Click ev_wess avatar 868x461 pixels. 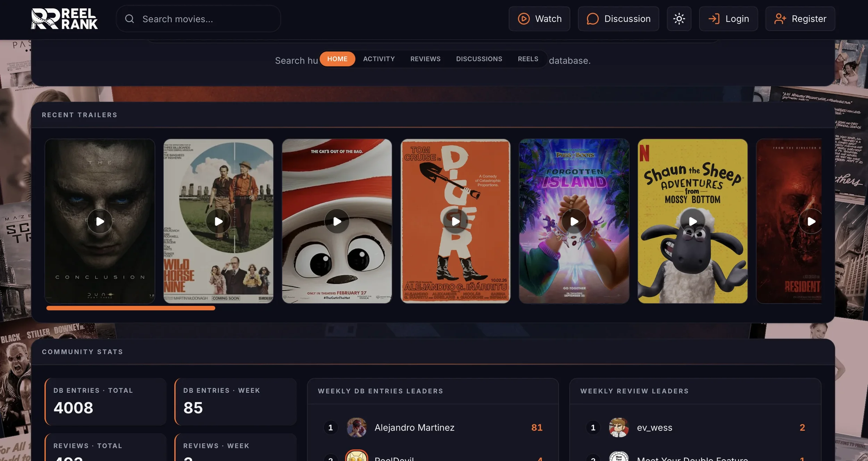[619, 427]
